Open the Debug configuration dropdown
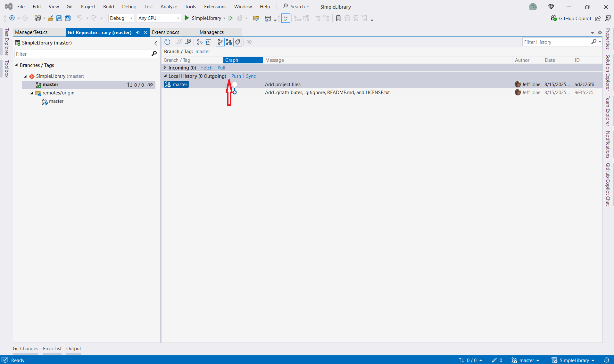The height and width of the screenshot is (364, 614). point(121,18)
